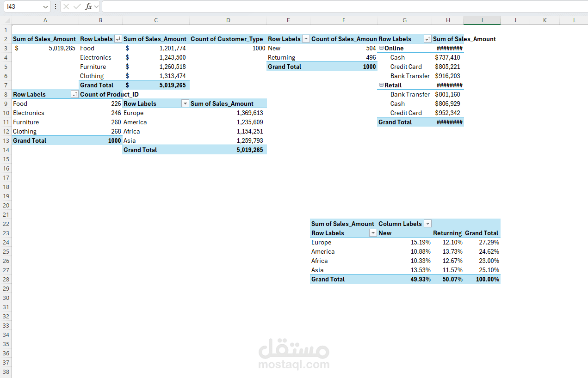Open the Column Labels filter dropdown
The width and height of the screenshot is (588, 378).
pyautogui.click(x=427, y=224)
